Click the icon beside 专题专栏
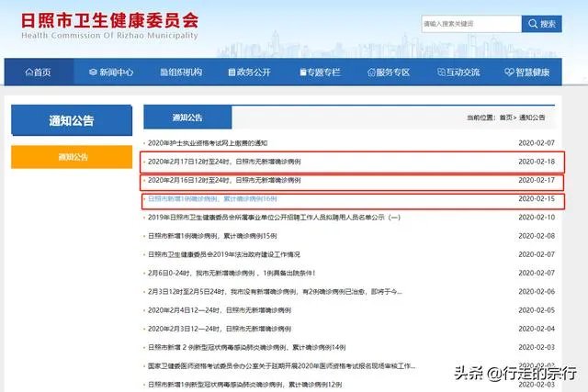The width and height of the screenshot is (588, 392). 303,73
